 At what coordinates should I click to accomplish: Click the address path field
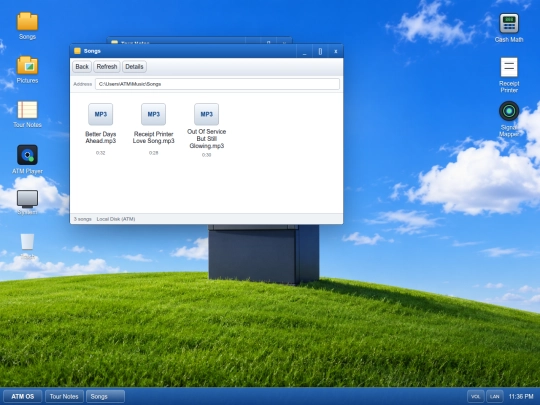point(217,84)
